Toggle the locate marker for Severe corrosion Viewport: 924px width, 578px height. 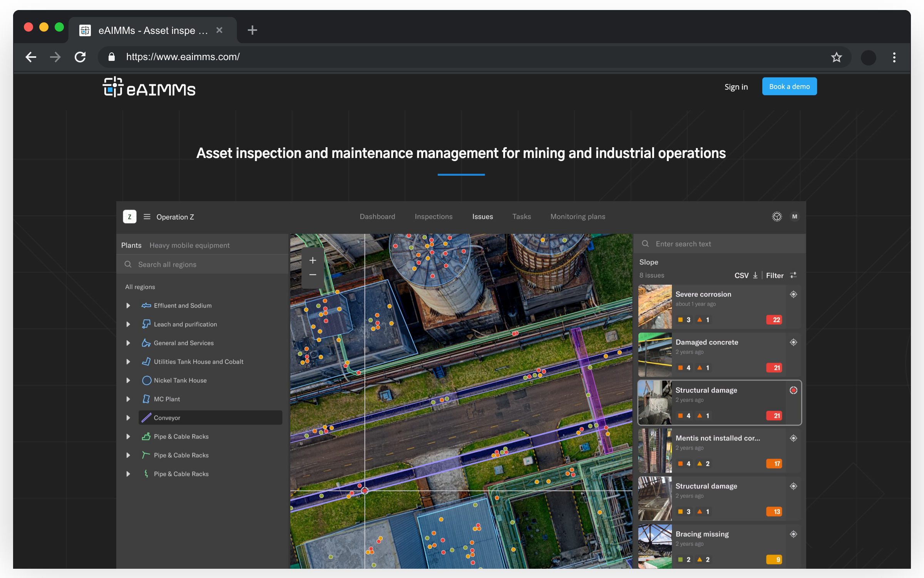(x=793, y=294)
